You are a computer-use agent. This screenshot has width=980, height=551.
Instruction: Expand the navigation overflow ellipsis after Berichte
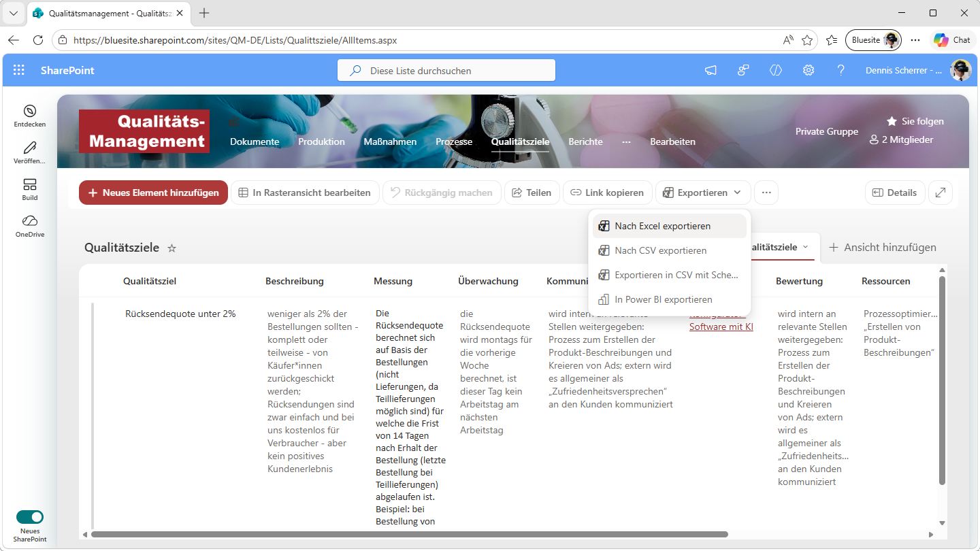(626, 141)
